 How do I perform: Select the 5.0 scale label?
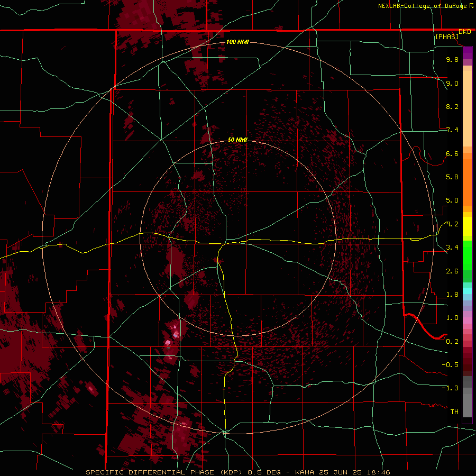452,200
